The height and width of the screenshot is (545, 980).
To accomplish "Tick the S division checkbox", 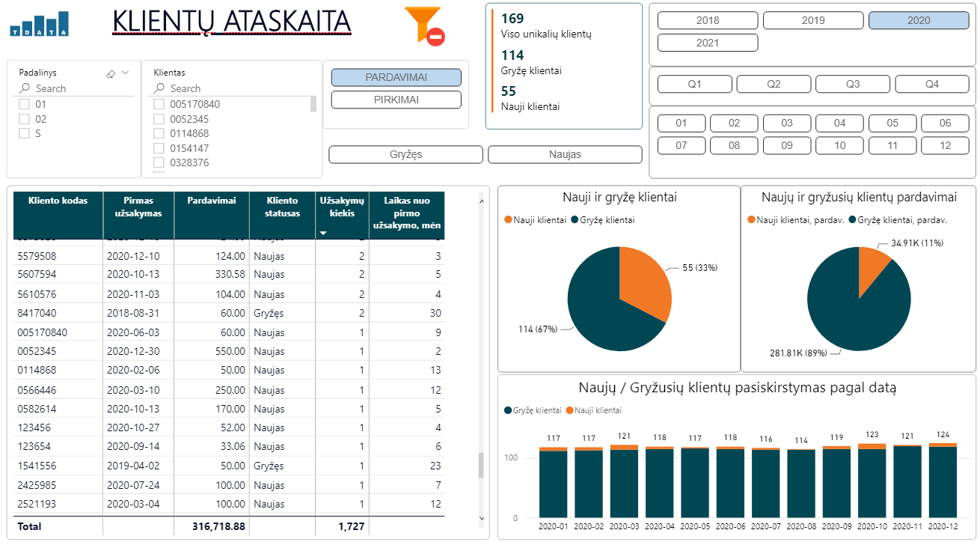I will tap(24, 133).
